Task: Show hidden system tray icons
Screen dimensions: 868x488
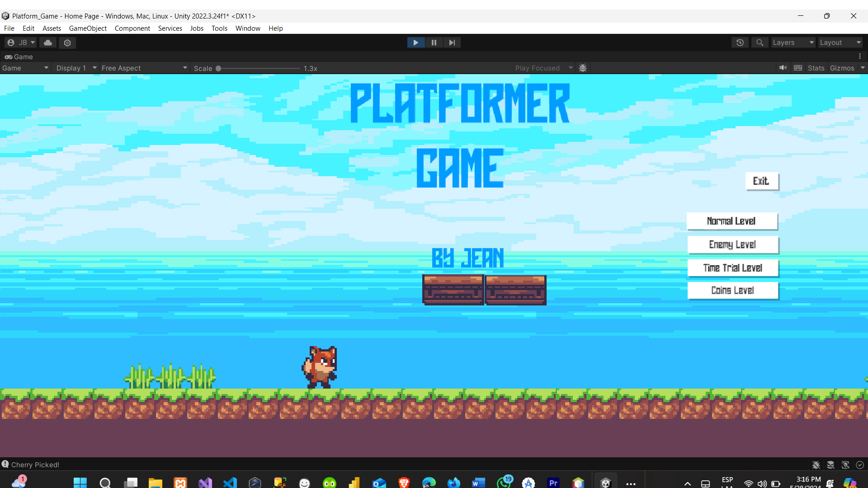Action: point(688,483)
